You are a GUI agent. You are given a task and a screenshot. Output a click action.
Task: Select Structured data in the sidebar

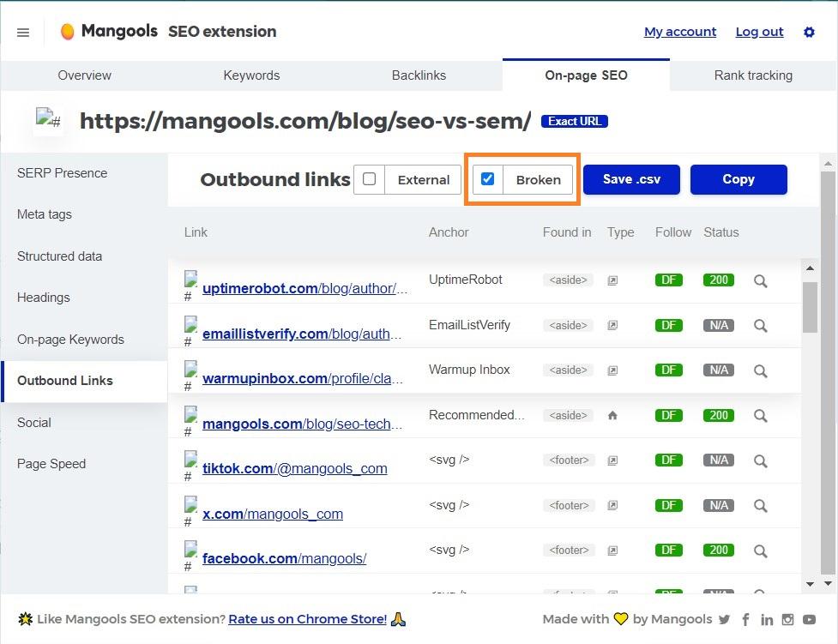[59, 256]
